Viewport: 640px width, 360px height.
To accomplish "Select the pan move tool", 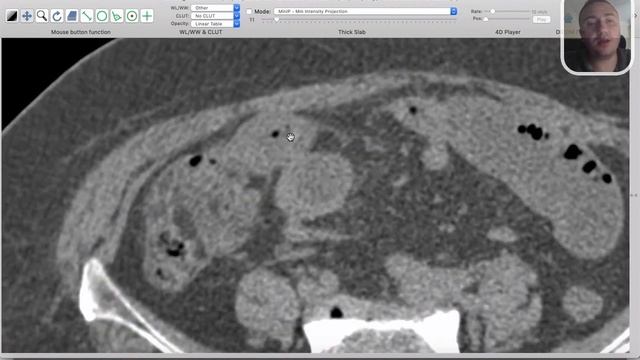I will click(27, 16).
